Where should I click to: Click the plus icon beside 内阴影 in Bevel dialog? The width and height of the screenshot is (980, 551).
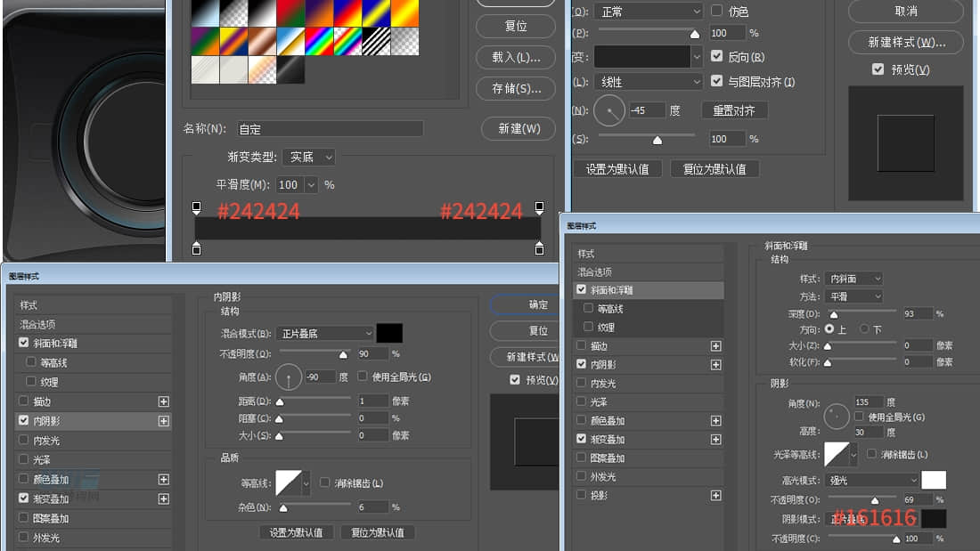tap(715, 365)
